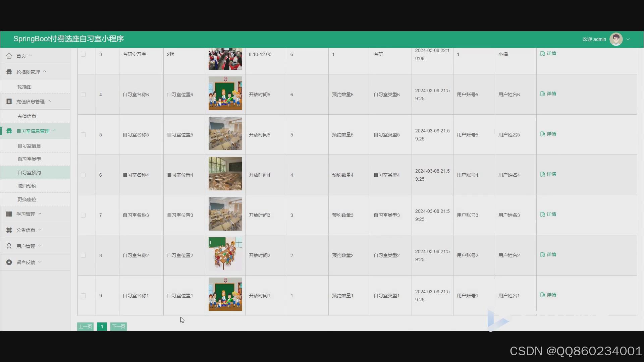Collapse the 充值信息管理 menu chevron

tap(49, 101)
